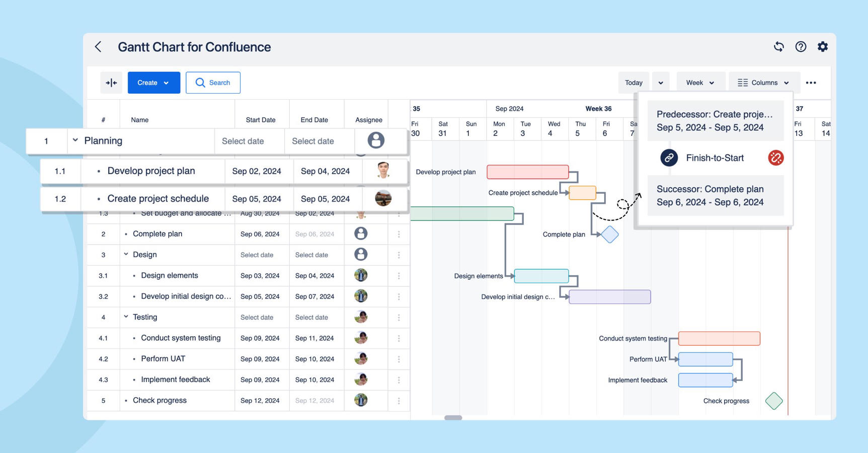Click the red unlink dependency icon
868x453 pixels.
776,158
